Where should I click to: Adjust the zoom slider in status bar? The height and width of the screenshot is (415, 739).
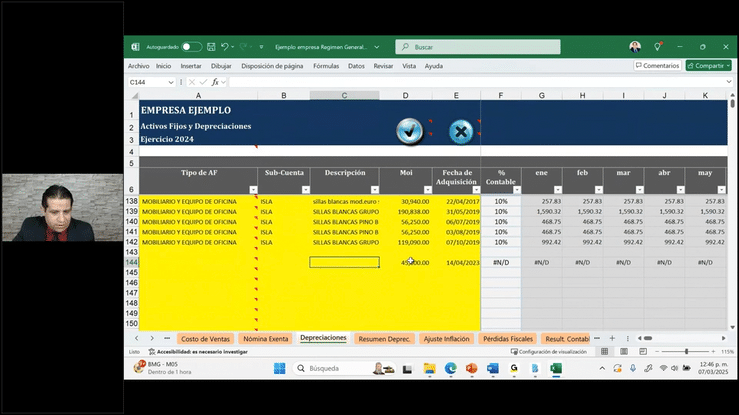point(686,352)
